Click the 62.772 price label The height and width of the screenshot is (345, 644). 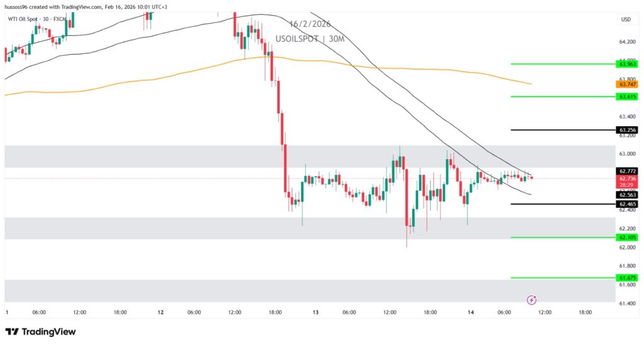pos(628,171)
